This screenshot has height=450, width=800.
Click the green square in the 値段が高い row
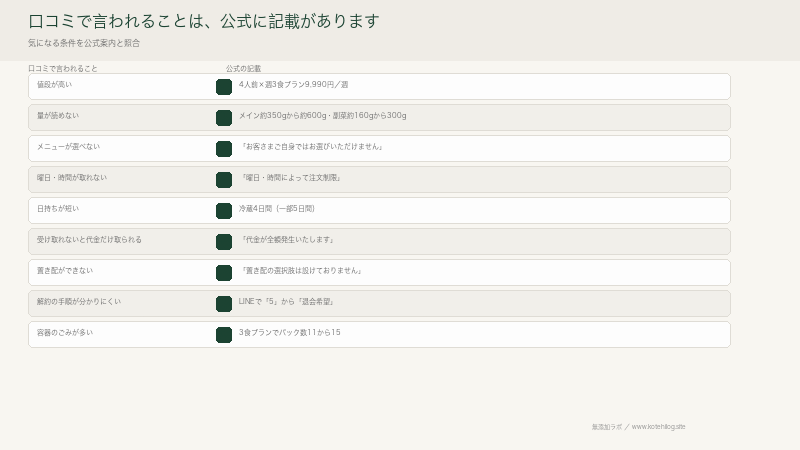tap(224, 87)
